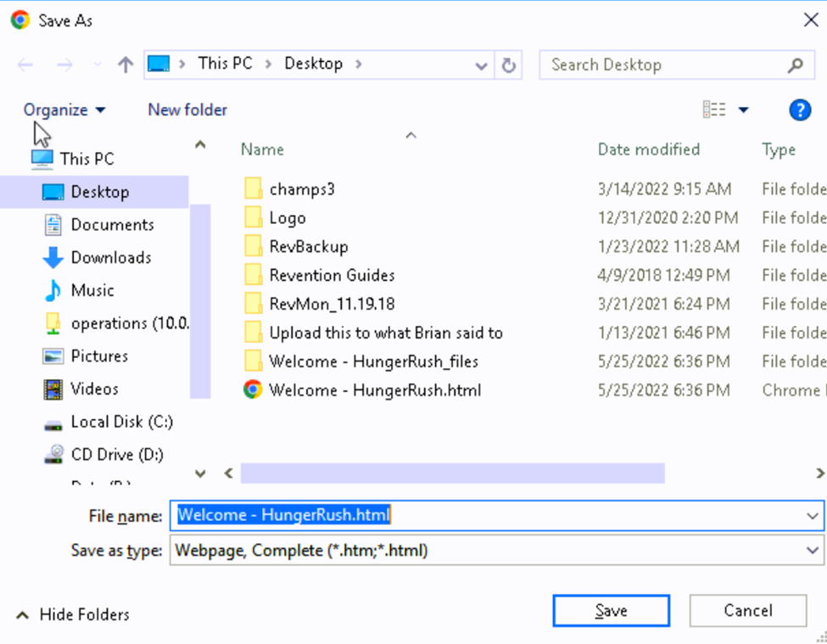Click the search magnifier icon
Viewport: 827px width, 644px height.
796,64
